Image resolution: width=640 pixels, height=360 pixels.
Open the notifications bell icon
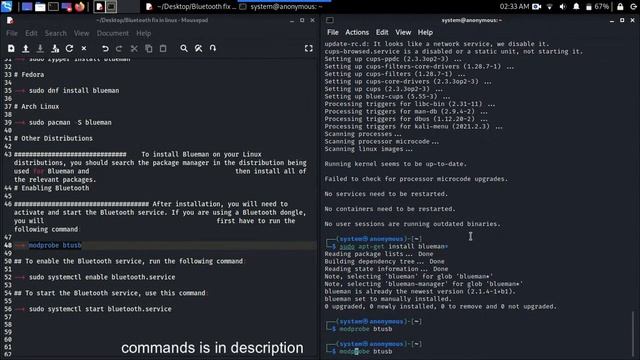point(576,7)
